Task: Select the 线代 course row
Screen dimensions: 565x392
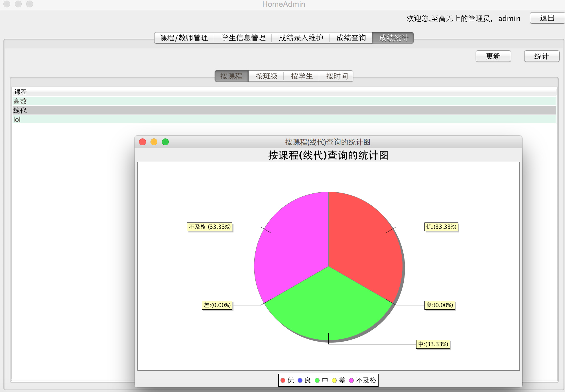Action: pos(284,110)
